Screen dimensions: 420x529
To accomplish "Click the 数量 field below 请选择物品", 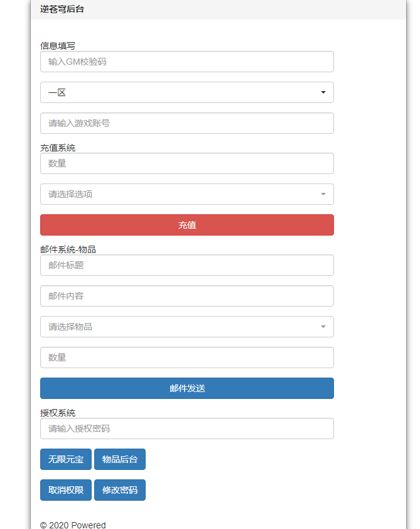I will [x=186, y=357].
